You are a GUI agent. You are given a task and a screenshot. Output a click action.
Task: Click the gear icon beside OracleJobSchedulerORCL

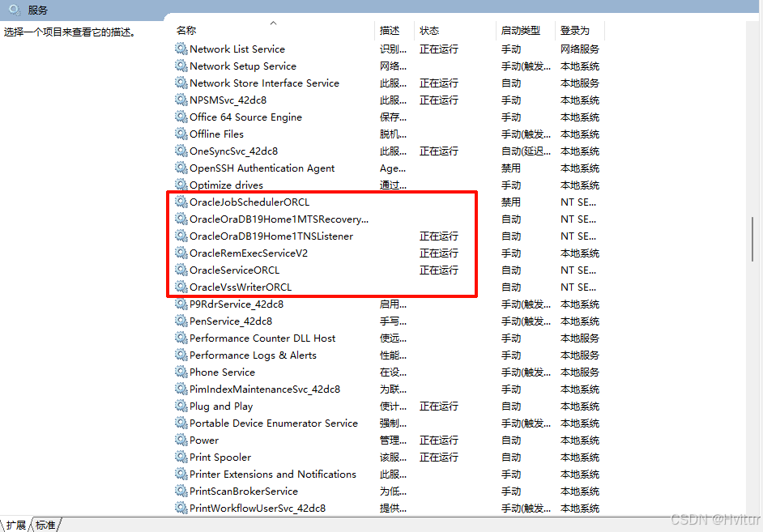pos(181,202)
